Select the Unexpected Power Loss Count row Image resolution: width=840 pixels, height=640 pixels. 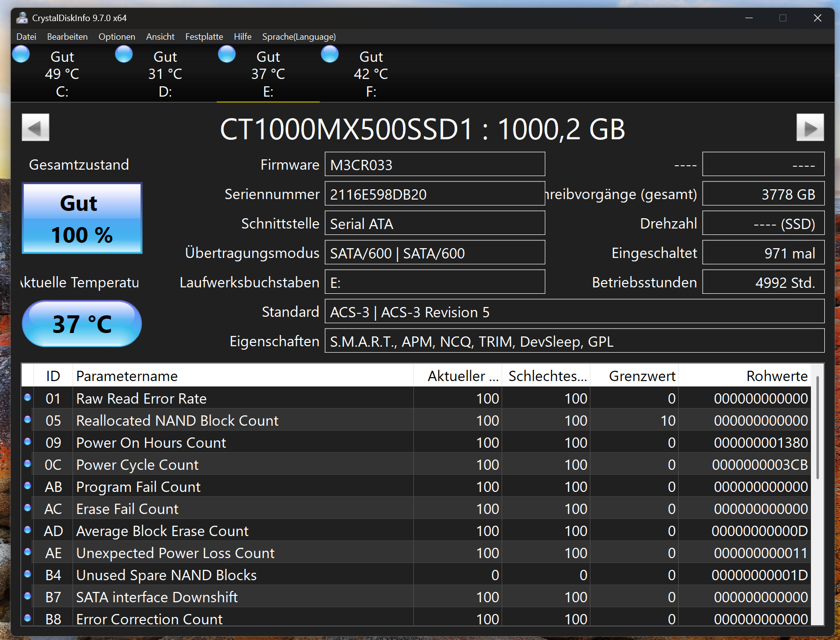(x=416, y=552)
